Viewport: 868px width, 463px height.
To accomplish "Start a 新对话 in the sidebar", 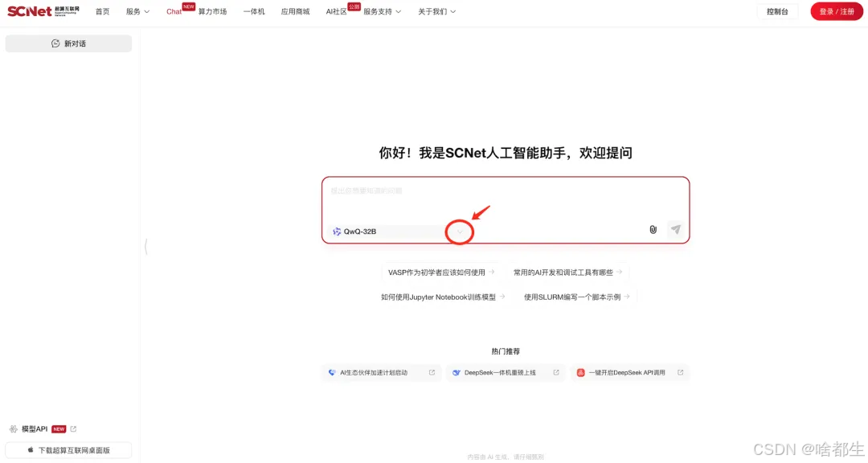I will [x=68, y=43].
